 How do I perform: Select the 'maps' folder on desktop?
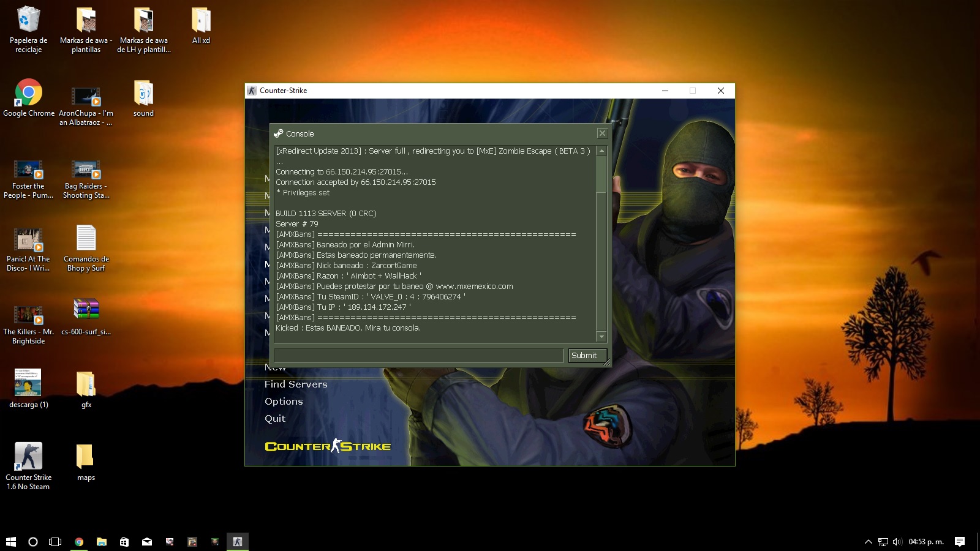86,462
